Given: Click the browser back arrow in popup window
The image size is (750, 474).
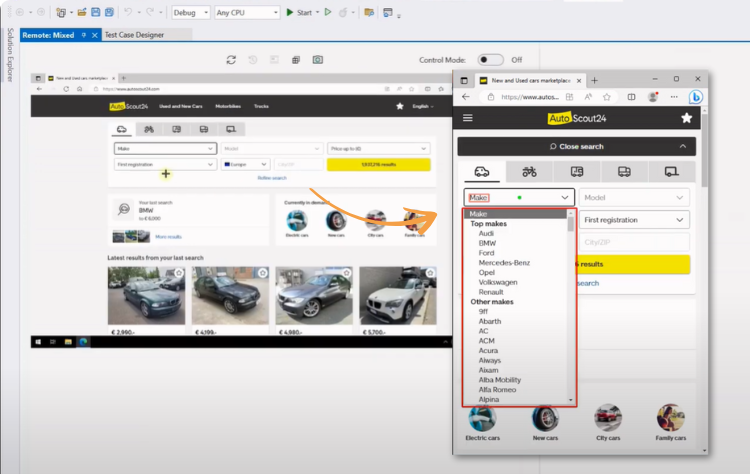Looking at the screenshot, I should (x=466, y=97).
